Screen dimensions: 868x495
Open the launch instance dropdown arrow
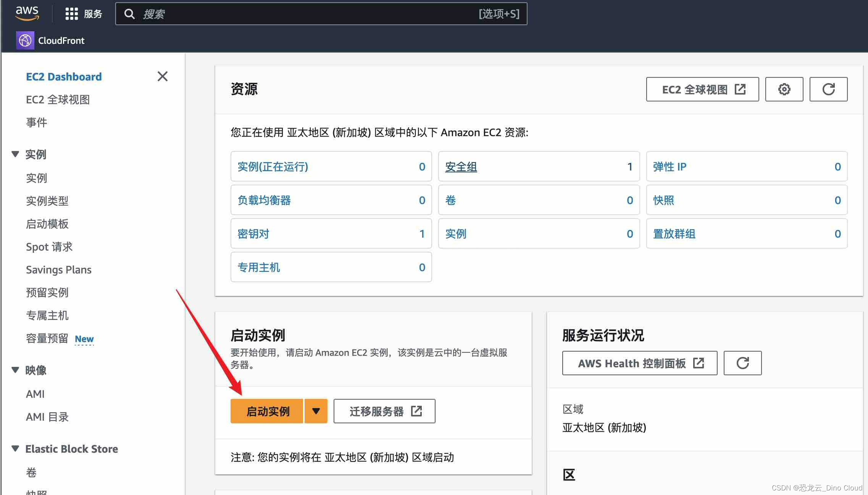pyautogui.click(x=316, y=411)
